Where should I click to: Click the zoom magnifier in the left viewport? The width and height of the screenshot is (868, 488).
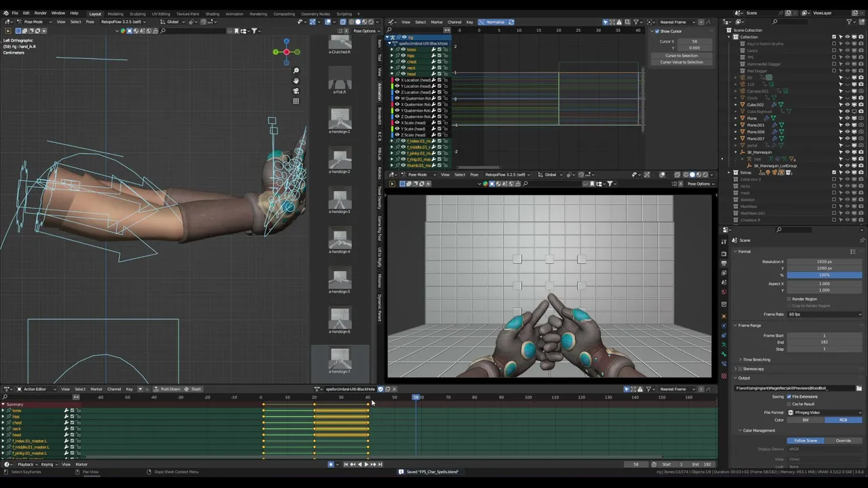(296, 71)
